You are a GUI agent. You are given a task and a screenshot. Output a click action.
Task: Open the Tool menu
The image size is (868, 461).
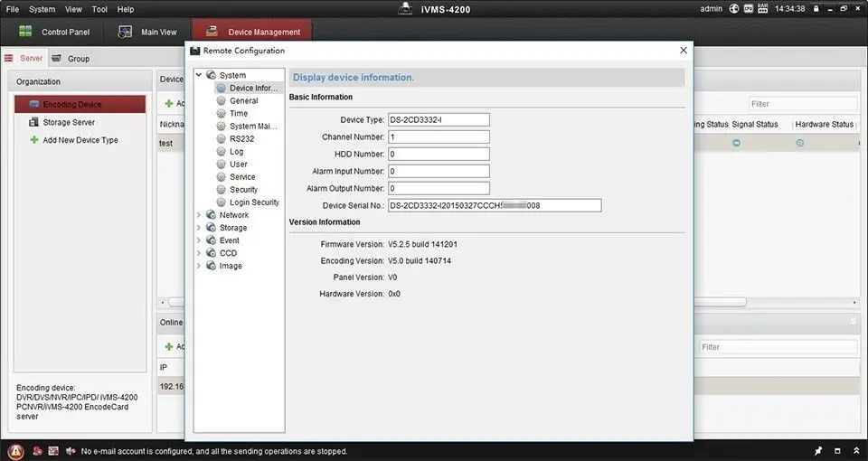tap(99, 9)
